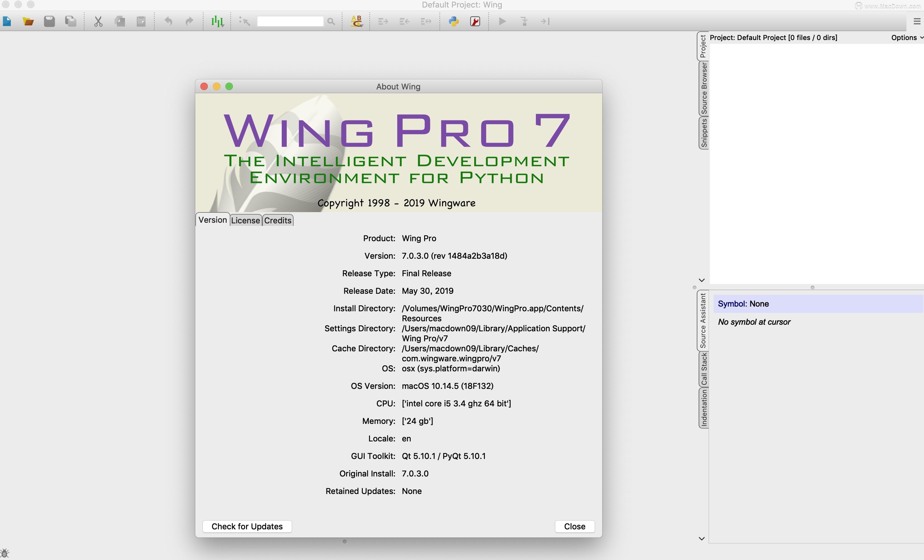Open the green selection bars toolbar icon
The width and height of the screenshot is (924, 560).
pyautogui.click(x=217, y=21)
